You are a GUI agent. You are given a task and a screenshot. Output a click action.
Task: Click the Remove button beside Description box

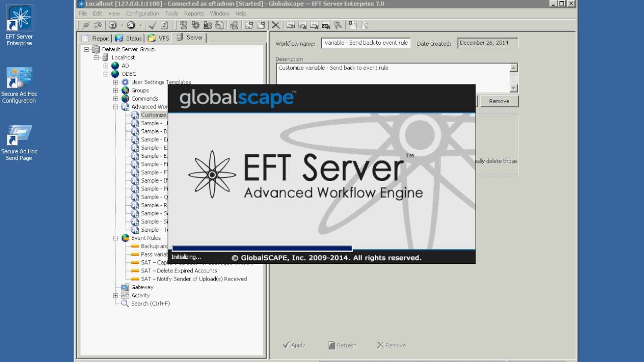pyautogui.click(x=499, y=101)
